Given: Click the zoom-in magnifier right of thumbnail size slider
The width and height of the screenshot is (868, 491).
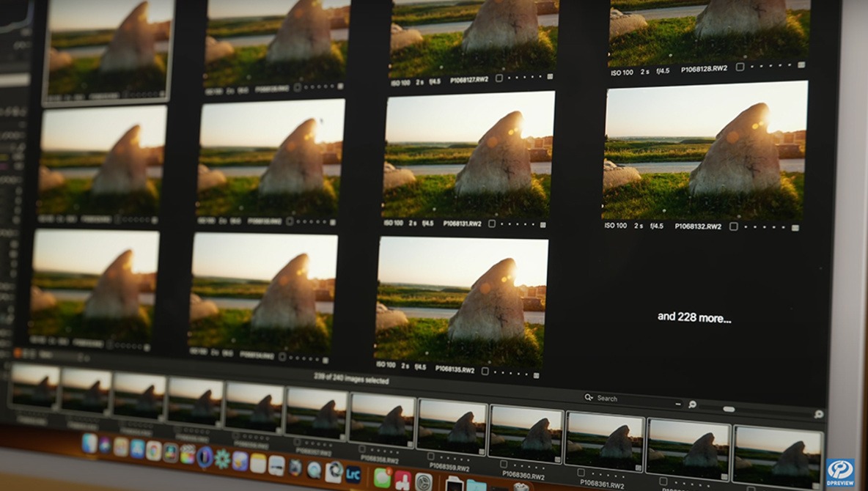Looking at the screenshot, I should [x=819, y=413].
